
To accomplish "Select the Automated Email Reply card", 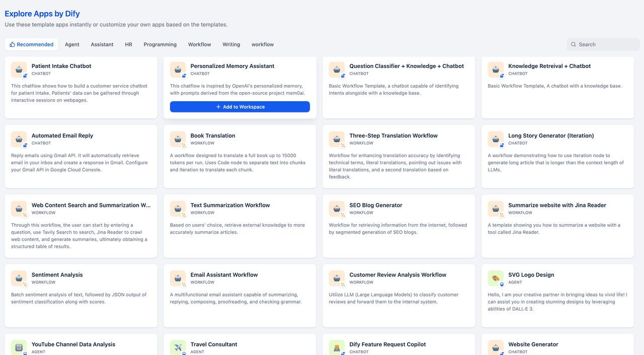I will click(81, 156).
